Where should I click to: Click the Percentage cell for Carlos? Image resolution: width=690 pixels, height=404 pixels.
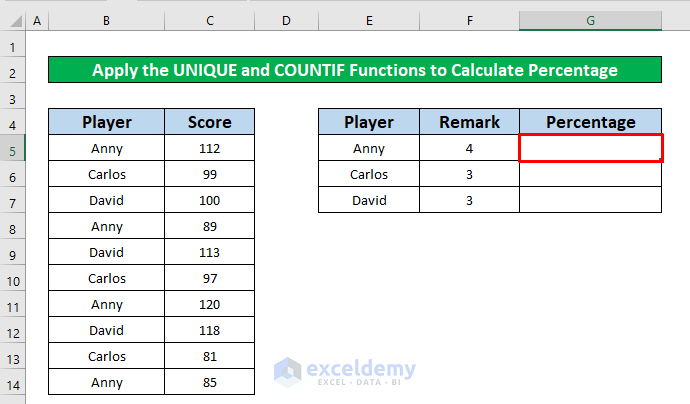click(x=590, y=174)
